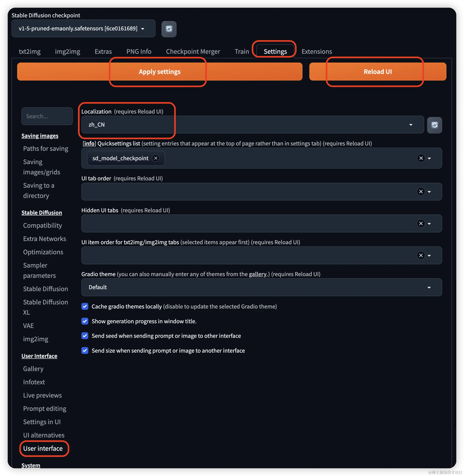Open Settings in UI page

(x=42, y=422)
